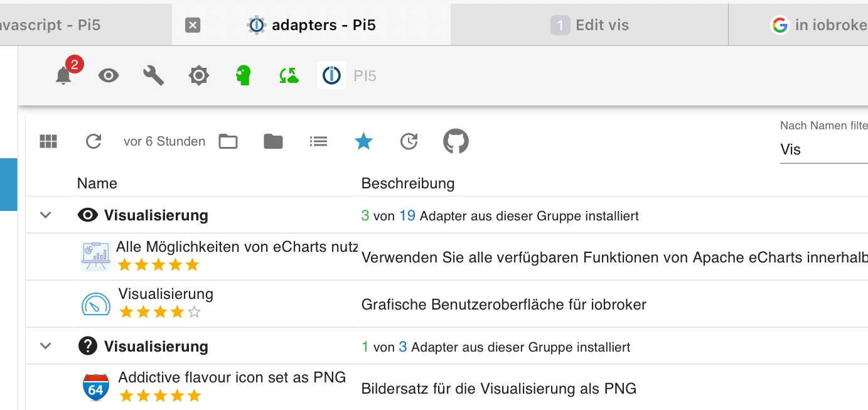Select the Addictive flavour icon set adapter row
Image resolution: width=868 pixels, height=410 pixels.
pos(232,387)
